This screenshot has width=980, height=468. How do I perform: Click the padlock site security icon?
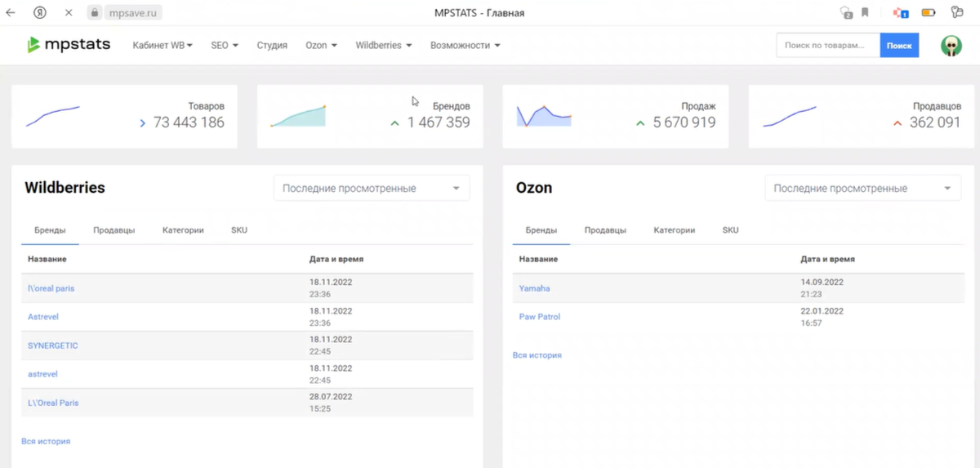[x=94, y=13]
